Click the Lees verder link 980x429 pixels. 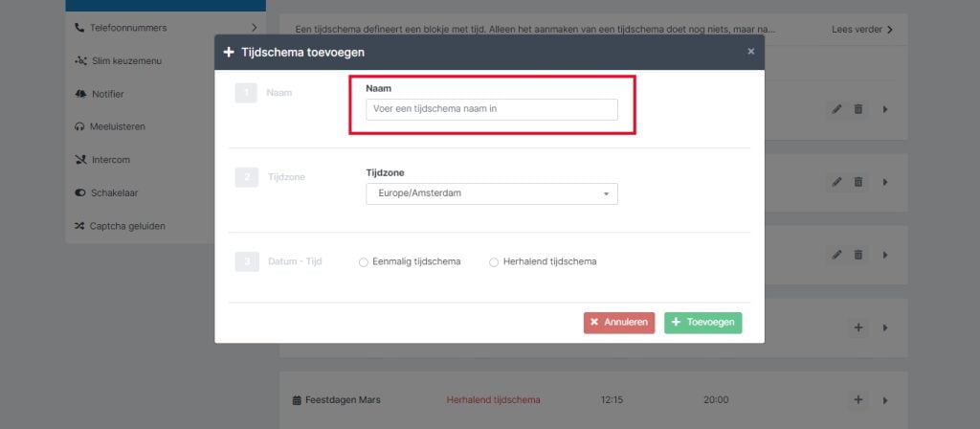click(857, 30)
